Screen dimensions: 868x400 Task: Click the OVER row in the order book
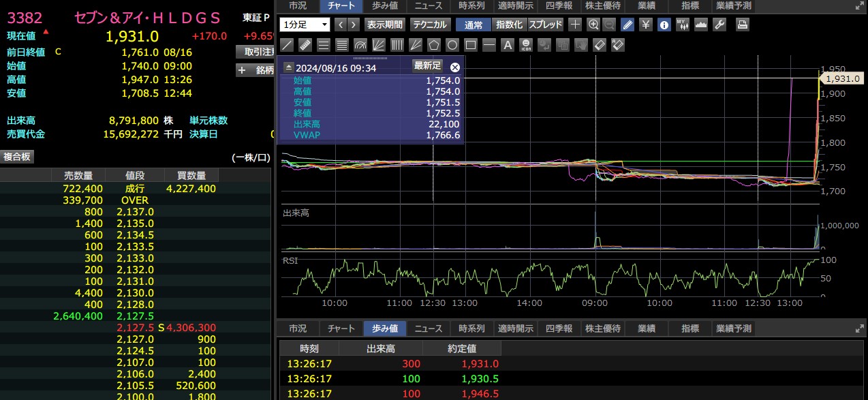136,200
